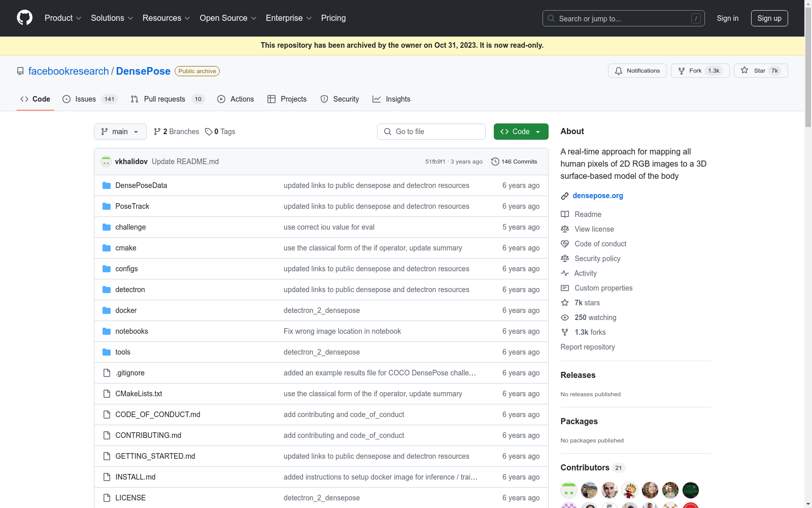
Task: Click the Code of conduct heart icon
Action: (565, 244)
